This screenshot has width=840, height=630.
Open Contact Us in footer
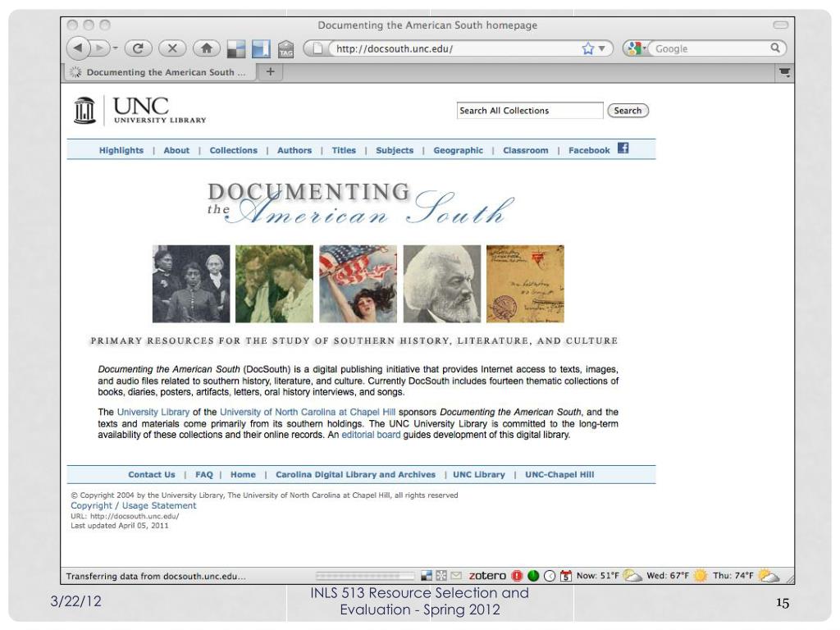coord(152,475)
